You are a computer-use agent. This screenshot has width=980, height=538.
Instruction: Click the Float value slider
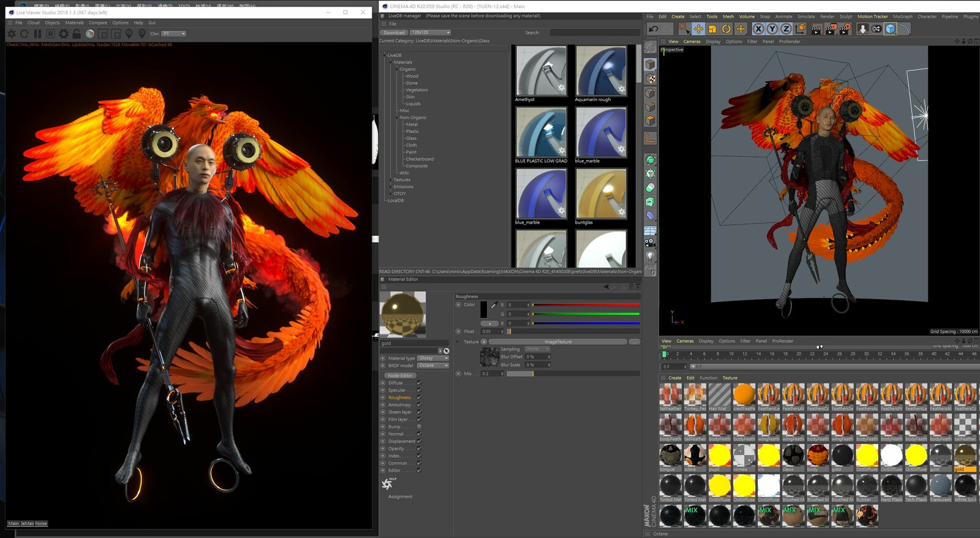click(572, 332)
